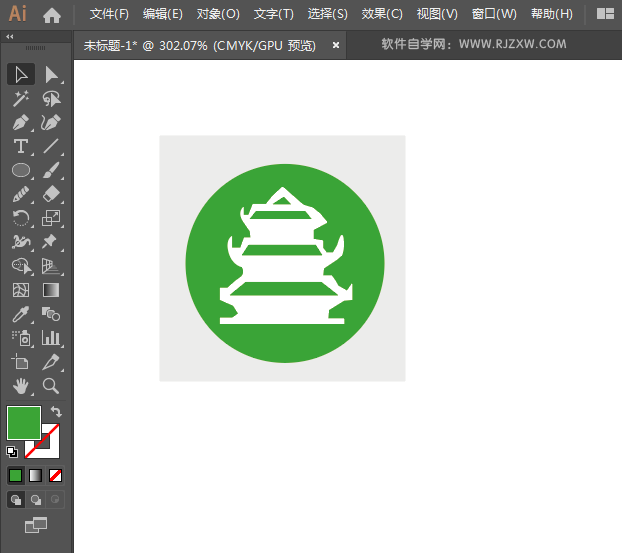This screenshot has width=622, height=553.
Task: Open the 帮助(H) menu
Action: point(552,14)
